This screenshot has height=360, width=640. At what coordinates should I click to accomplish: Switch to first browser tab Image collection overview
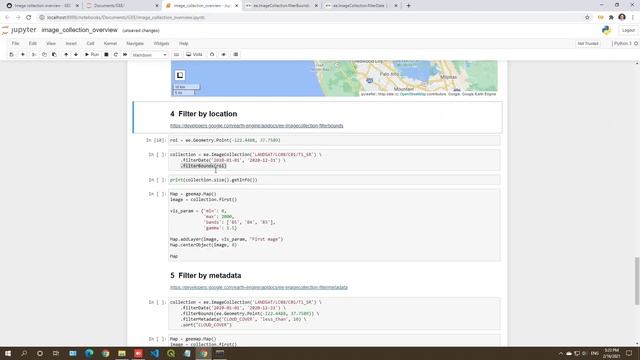point(42,6)
